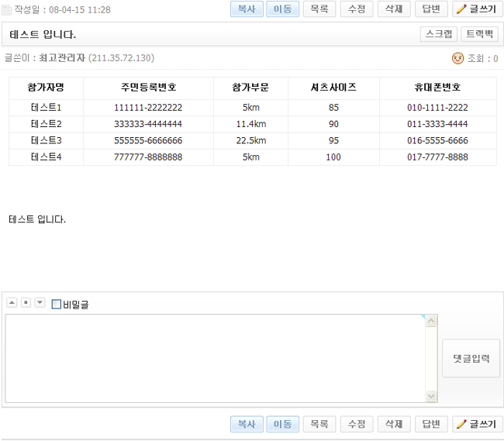The width and height of the screenshot is (504, 441).
Task: Reply using the top 답변 button
Action: click(431, 9)
